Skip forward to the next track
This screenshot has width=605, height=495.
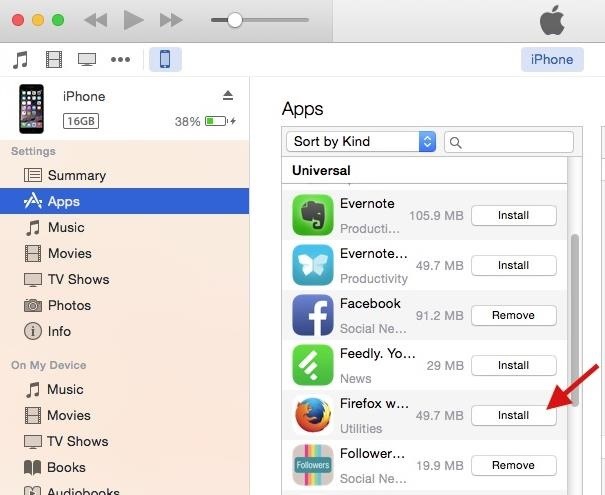(171, 20)
